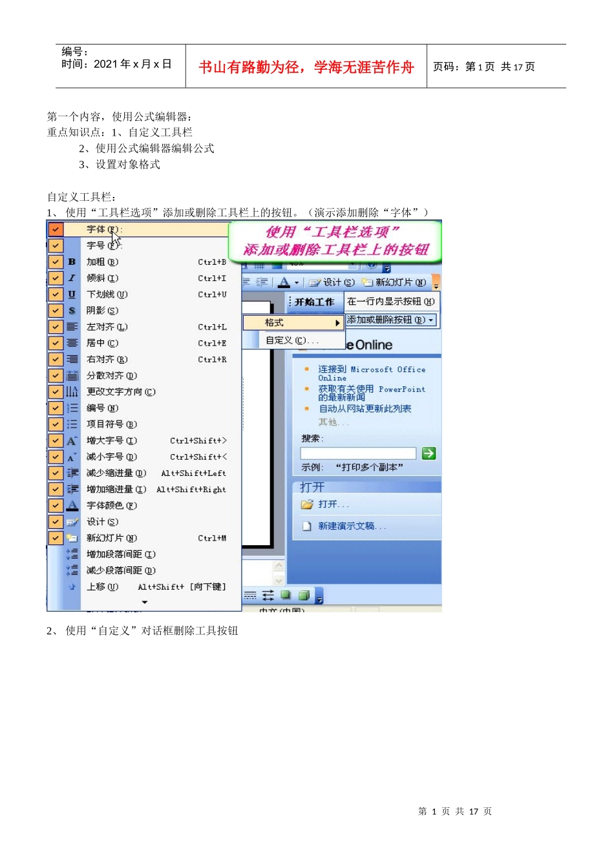Expand the 格式 submenu arrow
The height and width of the screenshot is (868, 614).
tap(337, 323)
